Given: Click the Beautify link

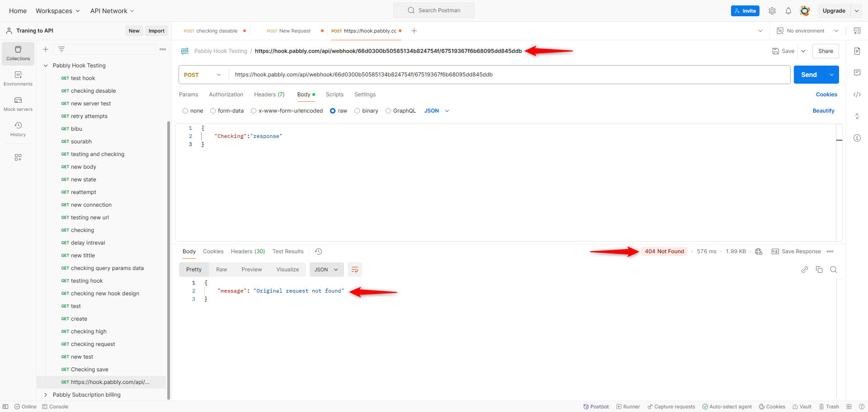Looking at the screenshot, I should coord(824,111).
